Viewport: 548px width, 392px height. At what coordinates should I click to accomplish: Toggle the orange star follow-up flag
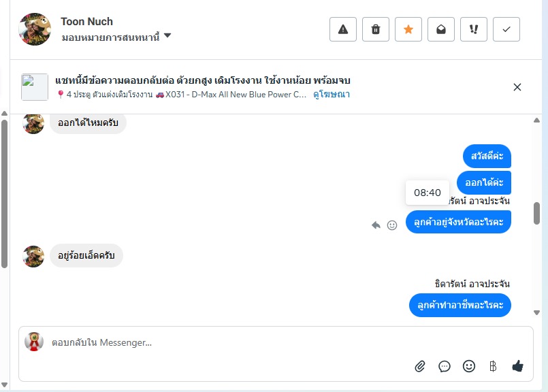[x=408, y=29]
